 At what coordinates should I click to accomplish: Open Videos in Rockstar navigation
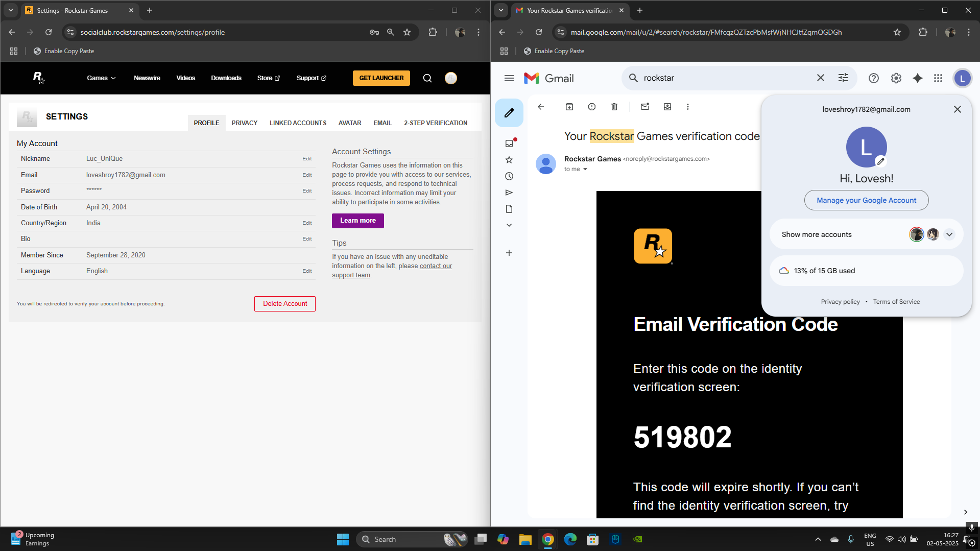pos(186,78)
